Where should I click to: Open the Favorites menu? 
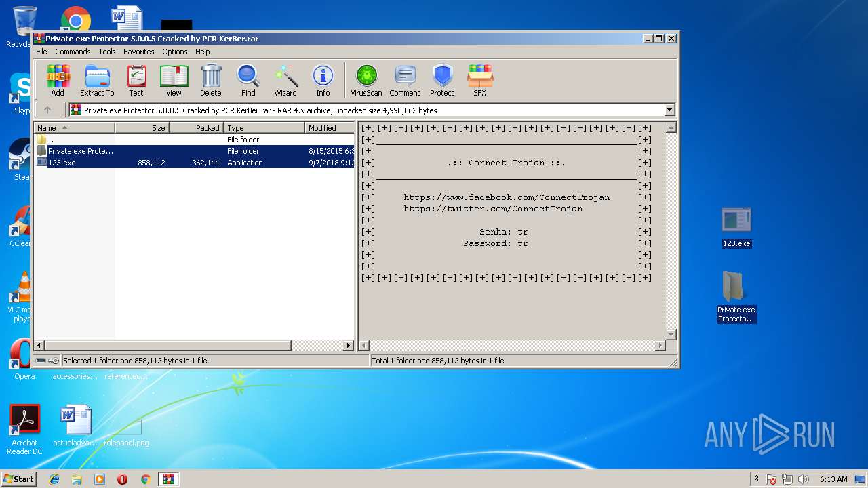point(138,52)
